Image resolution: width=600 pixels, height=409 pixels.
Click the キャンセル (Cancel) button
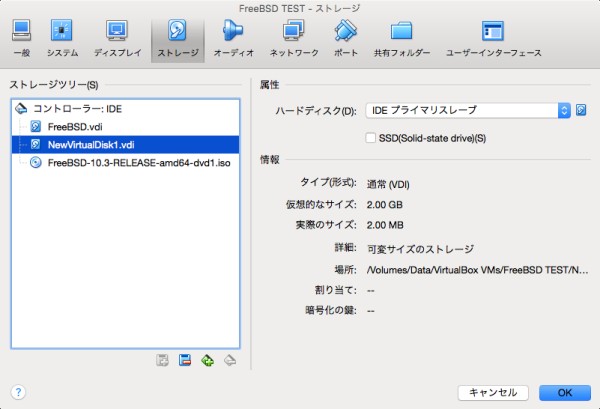[493, 393]
